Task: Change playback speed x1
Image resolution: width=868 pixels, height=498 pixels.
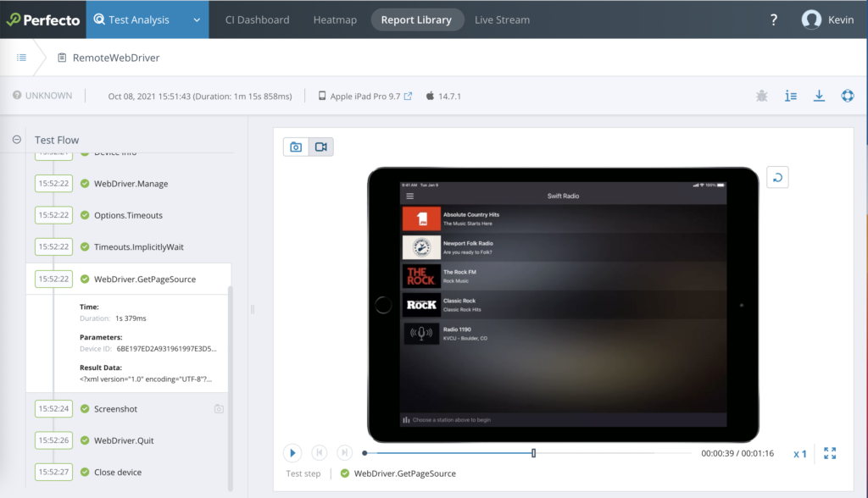Action: 800,454
